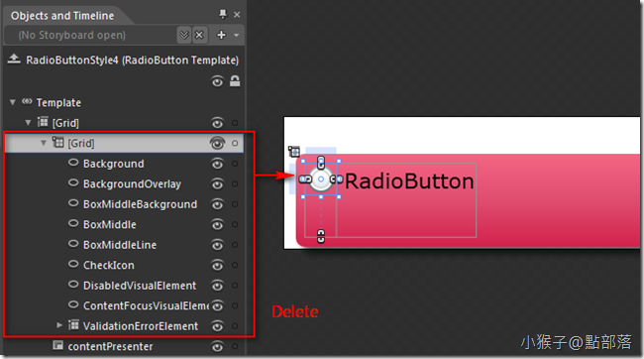Screen dimensions: 644x359
Task: Close the Objects and Timeline panel
Action: [237, 15]
